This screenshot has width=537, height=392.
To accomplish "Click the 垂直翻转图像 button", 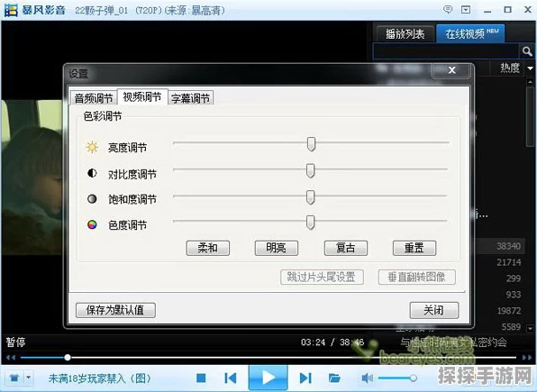I will (x=417, y=277).
